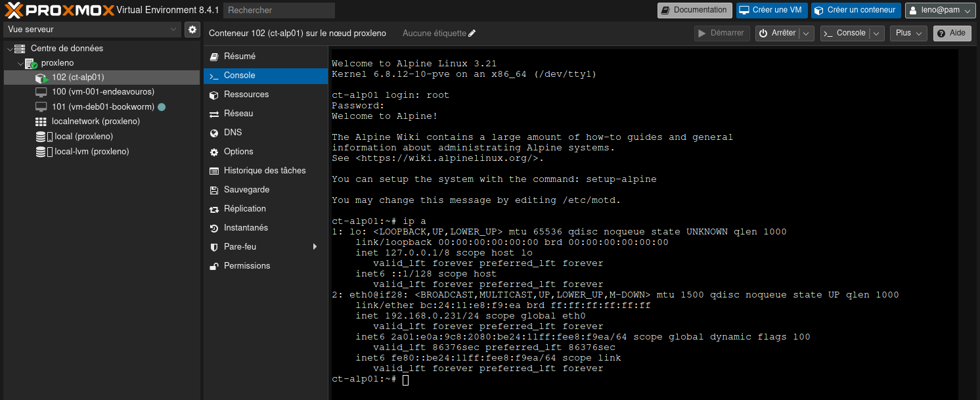980x400 pixels.
Task: Open the leno@pam user menu
Action: (940, 11)
